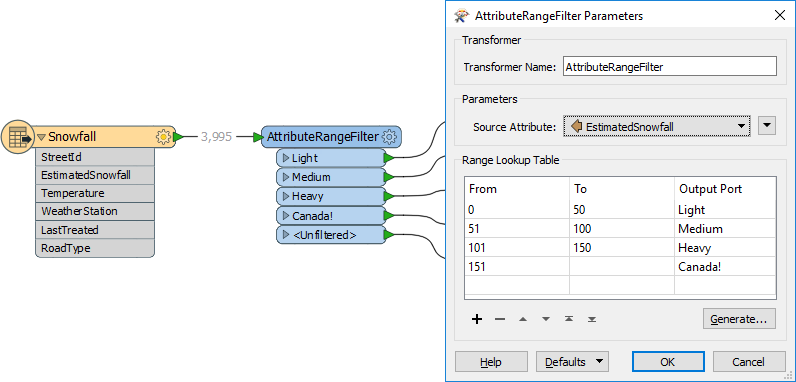Select the To cell with value 50
This screenshot has width=796, height=382.
coord(622,210)
